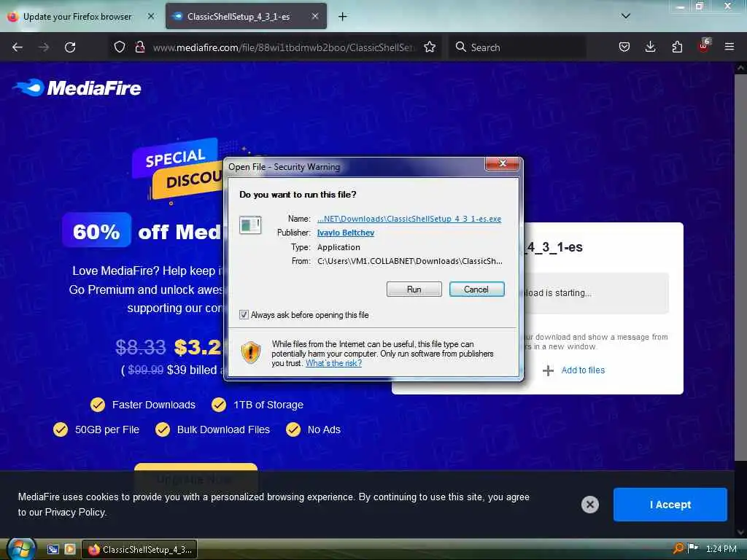Click the page vertical scrollbar
The height and width of the screenshot is (560, 747).
(x=740, y=267)
